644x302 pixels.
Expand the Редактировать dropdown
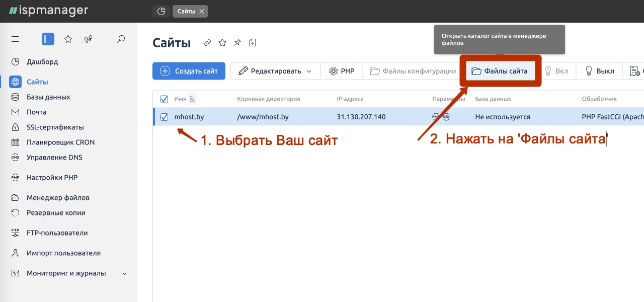coord(275,70)
